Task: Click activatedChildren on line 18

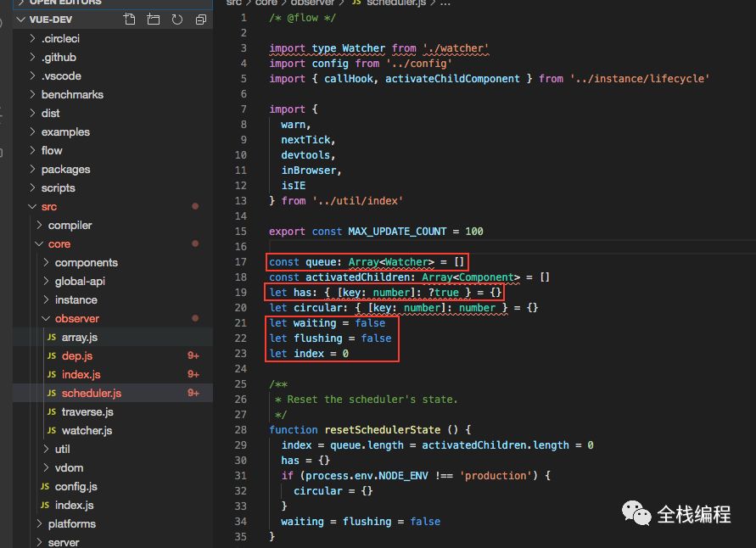Action: [358, 277]
